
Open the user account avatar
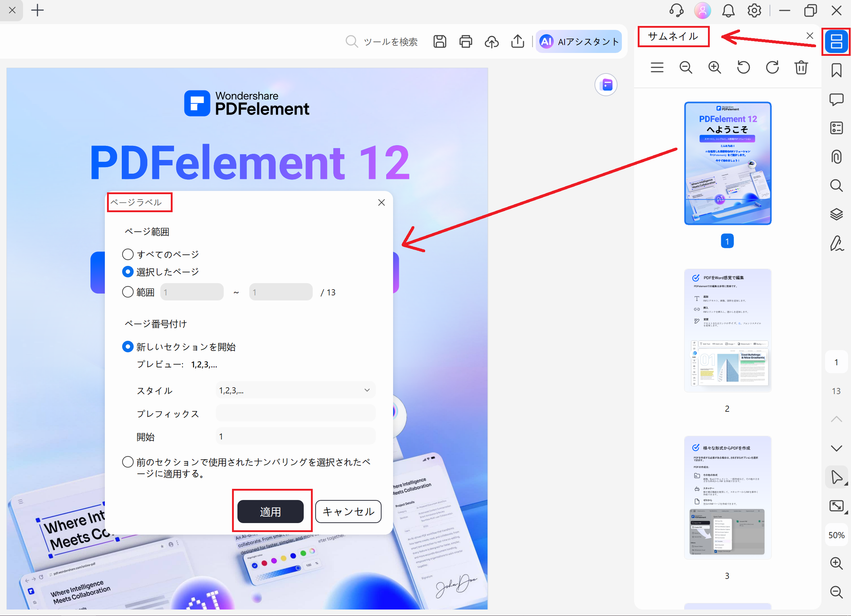tap(703, 10)
